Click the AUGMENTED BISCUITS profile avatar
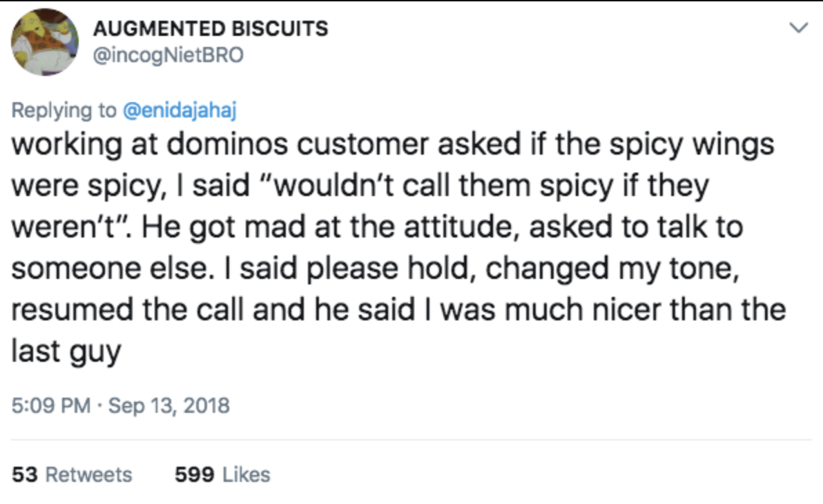 point(44,42)
